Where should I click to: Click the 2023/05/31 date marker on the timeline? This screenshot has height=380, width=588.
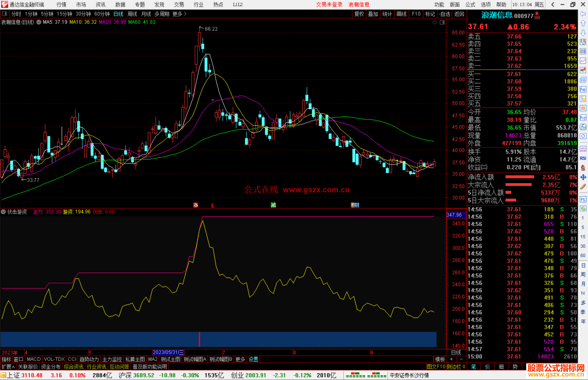168,352
